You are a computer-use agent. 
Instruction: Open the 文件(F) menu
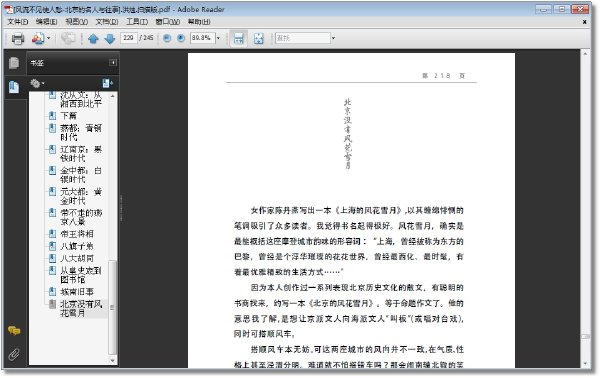(x=18, y=22)
